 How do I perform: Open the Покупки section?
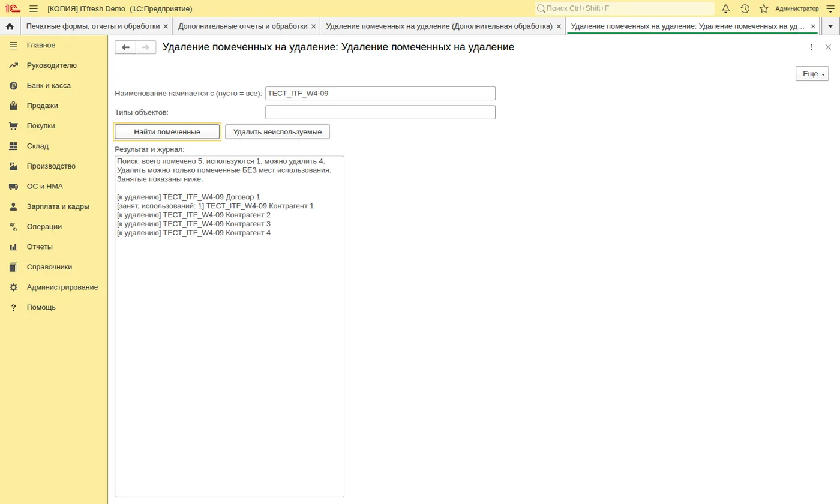coord(54,126)
